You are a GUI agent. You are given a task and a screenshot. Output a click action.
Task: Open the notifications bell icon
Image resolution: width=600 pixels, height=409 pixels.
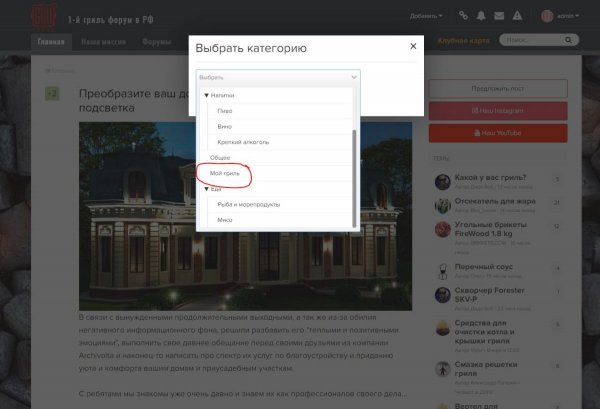481,16
